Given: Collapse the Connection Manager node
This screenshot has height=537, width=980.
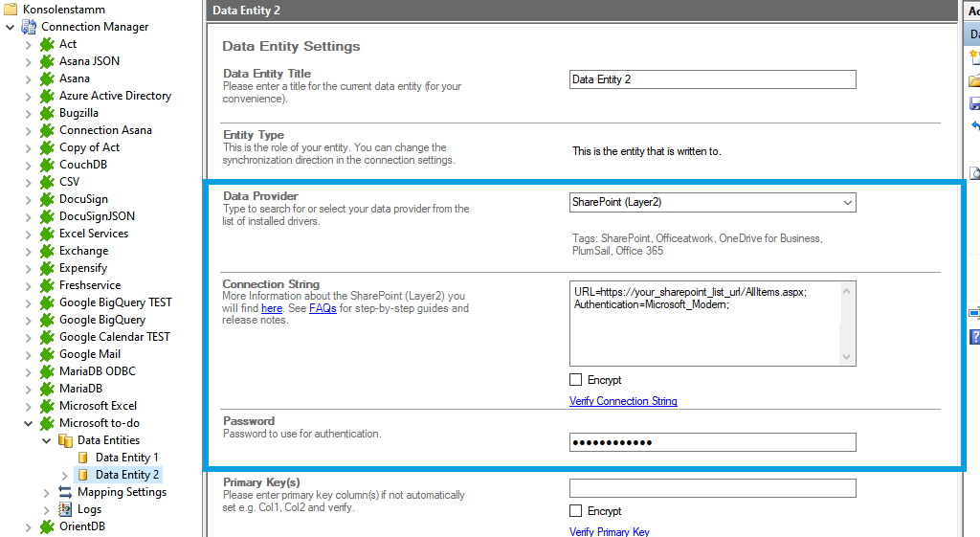Looking at the screenshot, I should 10,27.
